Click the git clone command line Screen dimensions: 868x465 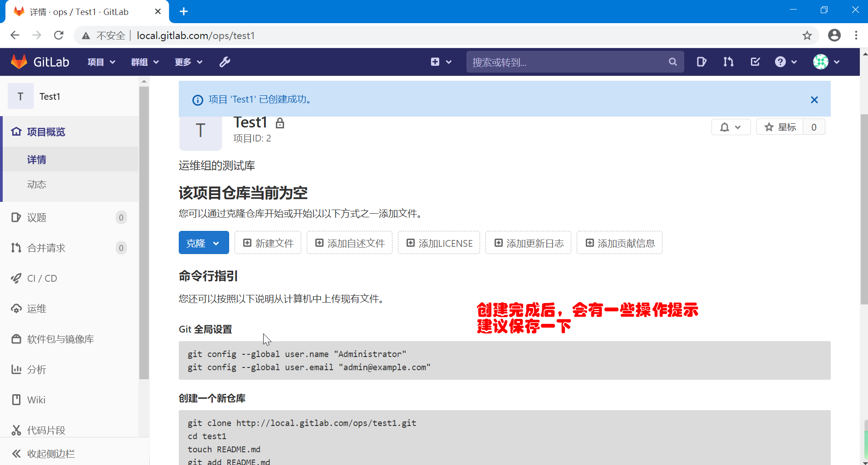coord(302,423)
